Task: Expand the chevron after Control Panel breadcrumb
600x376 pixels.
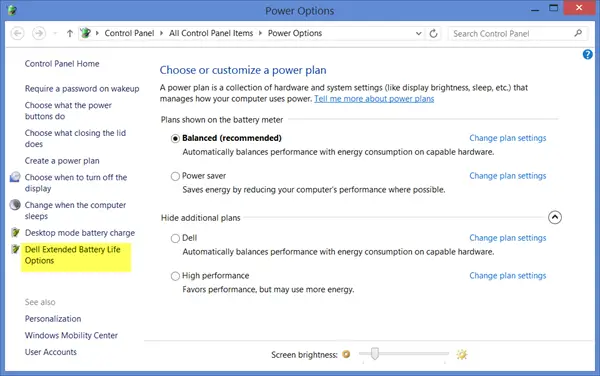Action: click(161, 33)
